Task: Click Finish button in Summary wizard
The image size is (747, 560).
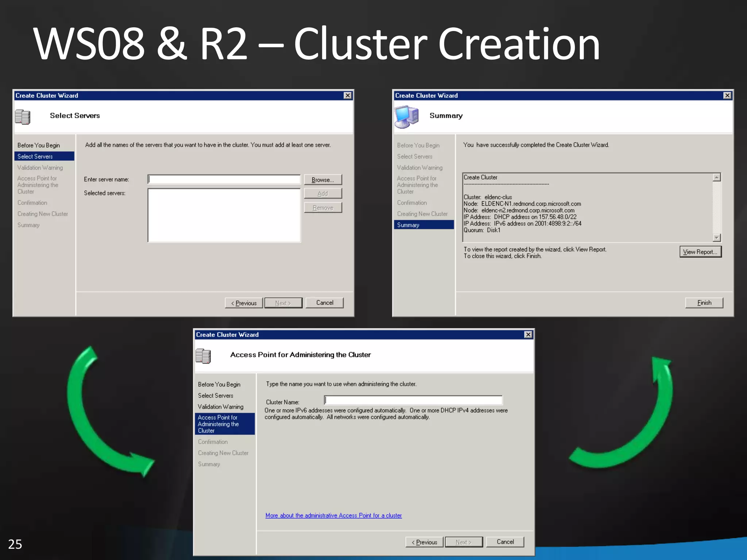Action: click(704, 303)
